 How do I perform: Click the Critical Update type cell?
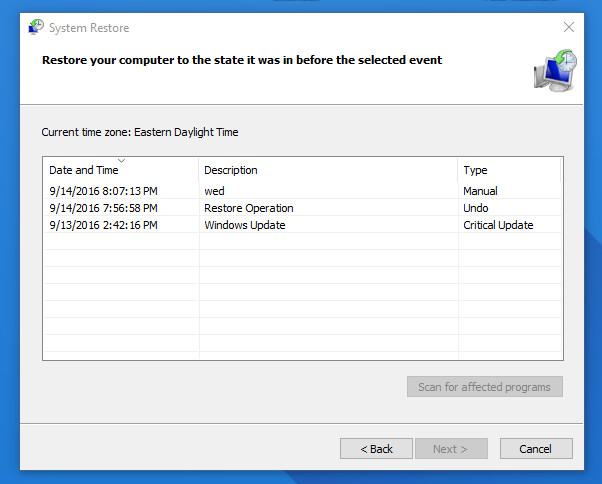498,225
